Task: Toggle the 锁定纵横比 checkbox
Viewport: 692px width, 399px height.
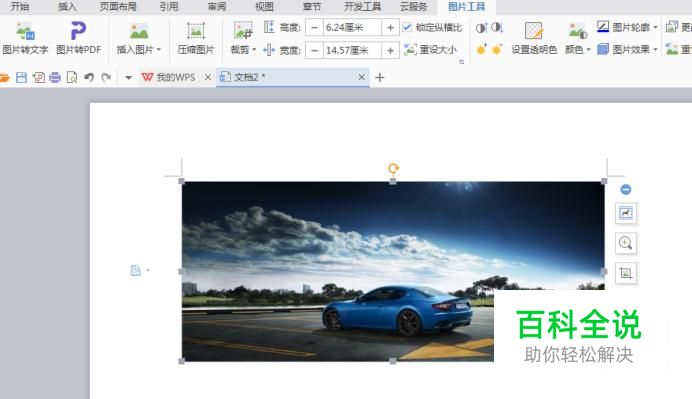Action: [407, 27]
